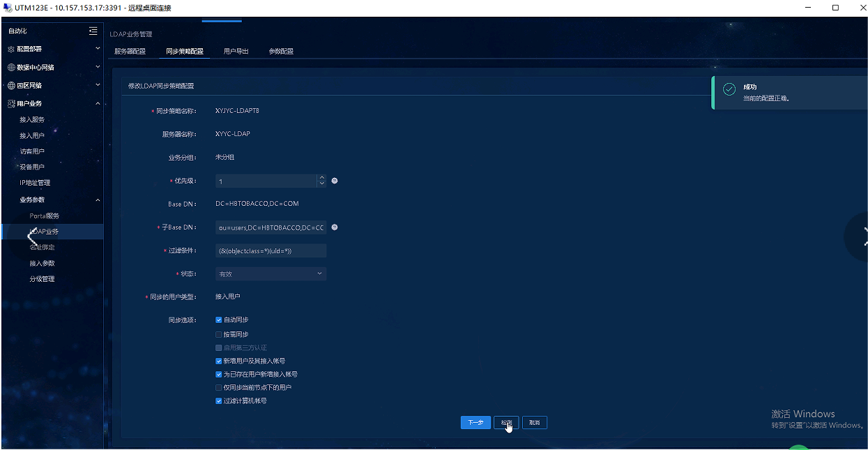Open the 参数配置 tab
868x450 pixels.
click(x=281, y=52)
